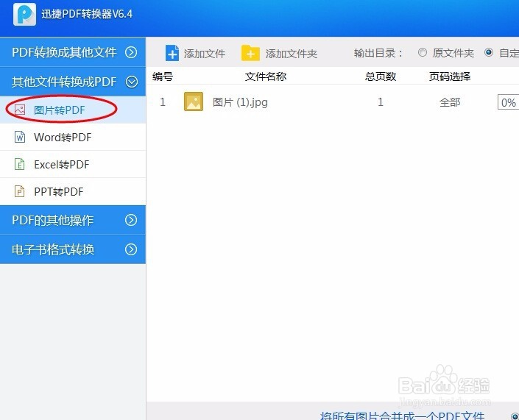Click the yellow 添加文件夹 folder icon
The height and width of the screenshot is (420, 519).
tap(250, 53)
